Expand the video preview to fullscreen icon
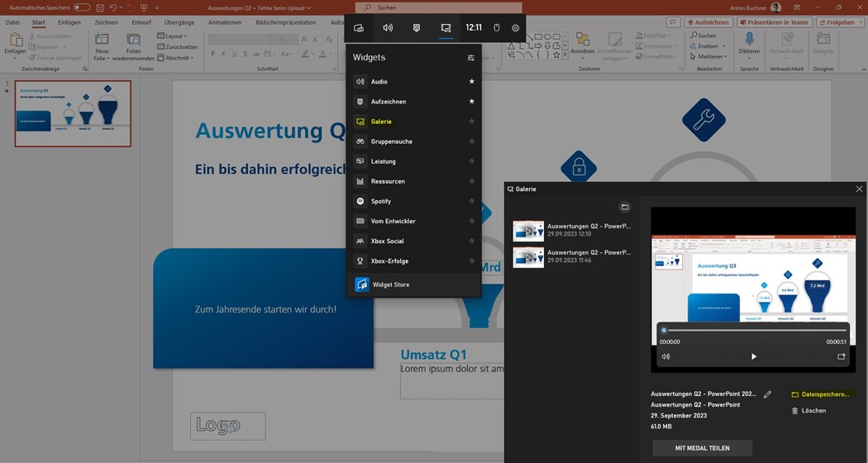 point(842,356)
